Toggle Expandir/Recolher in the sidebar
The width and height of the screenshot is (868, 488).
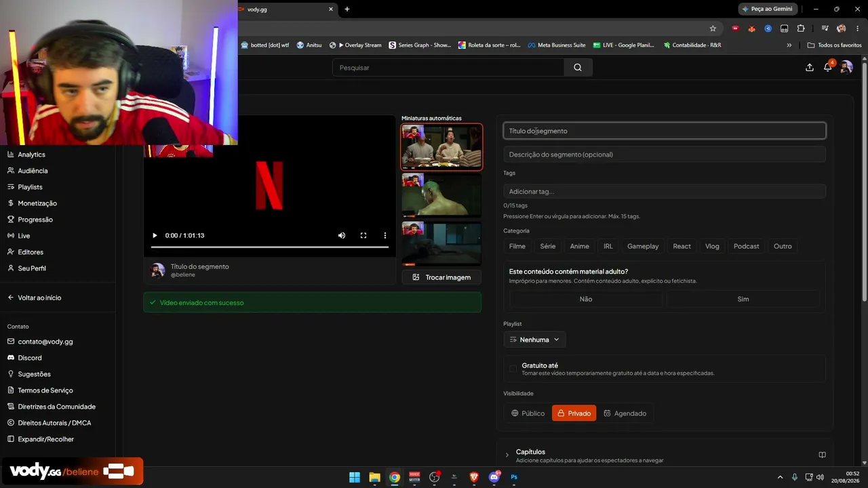tap(46, 439)
